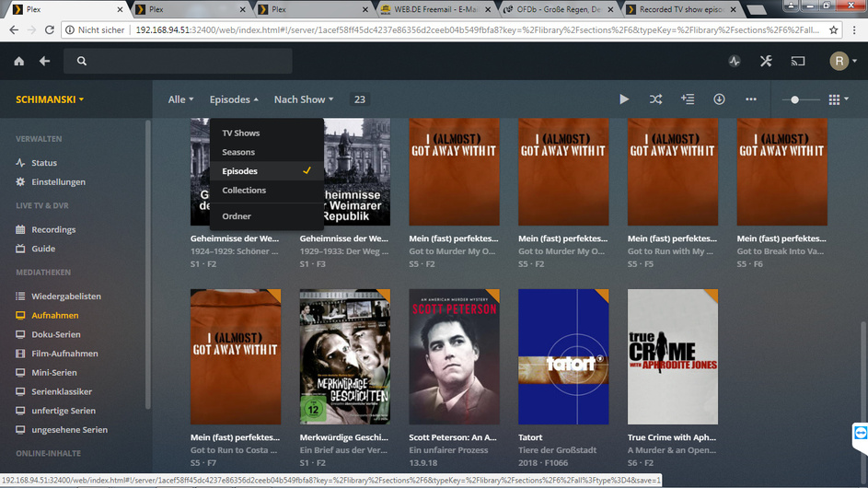Click '1929–1933: Der Weg ...' episode link

343,251
